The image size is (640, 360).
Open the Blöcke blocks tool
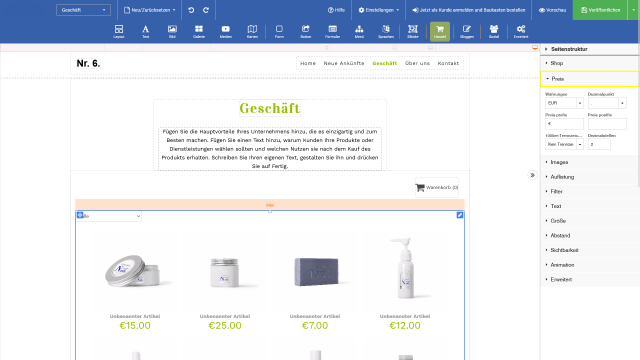413,31
